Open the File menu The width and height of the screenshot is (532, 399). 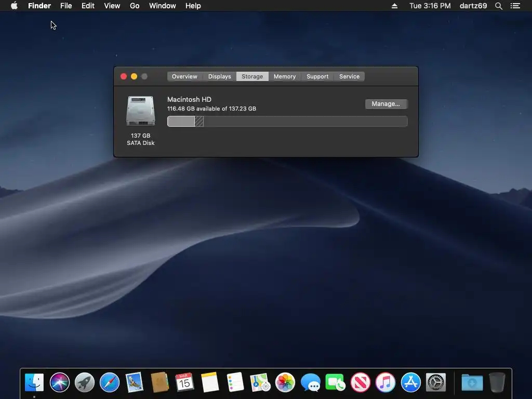[x=66, y=6]
